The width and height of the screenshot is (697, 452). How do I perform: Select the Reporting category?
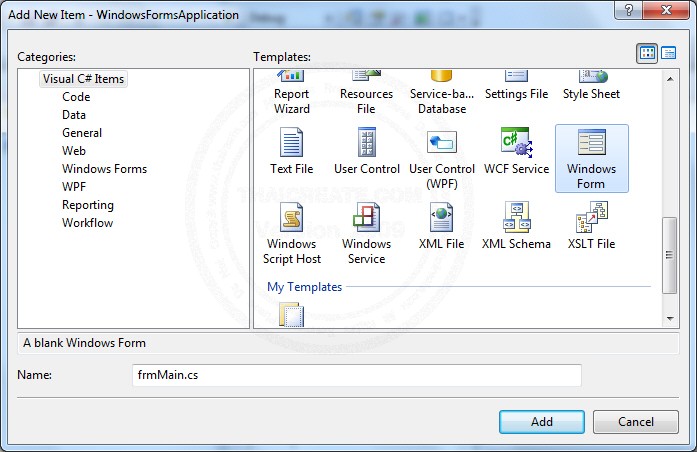[88, 205]
